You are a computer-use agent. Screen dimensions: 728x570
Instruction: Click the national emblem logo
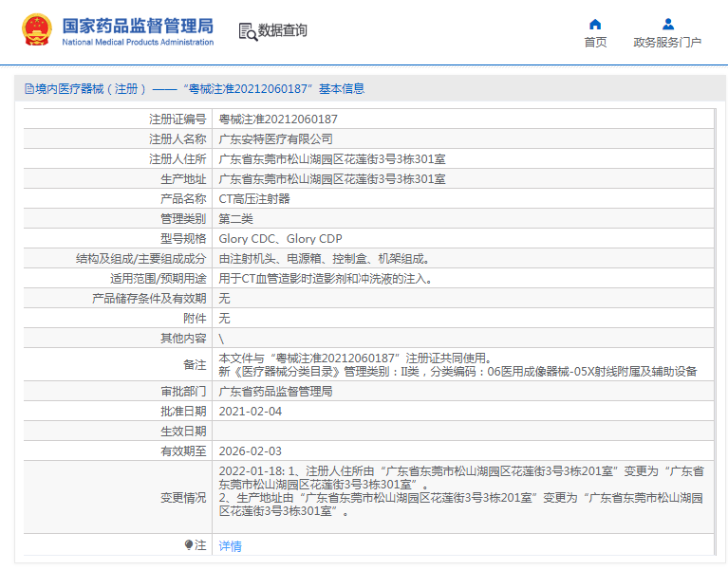(x=37, y=29)
